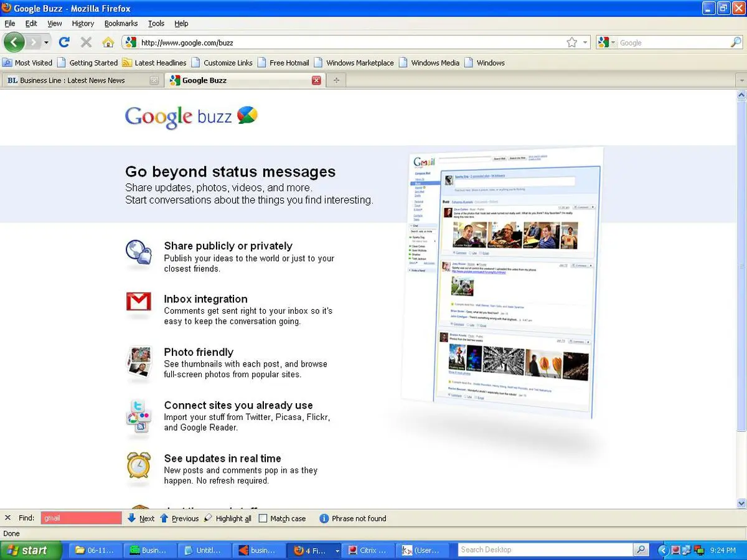
Task: Click the Find text field containing gmail
Action: click(81, 518)
